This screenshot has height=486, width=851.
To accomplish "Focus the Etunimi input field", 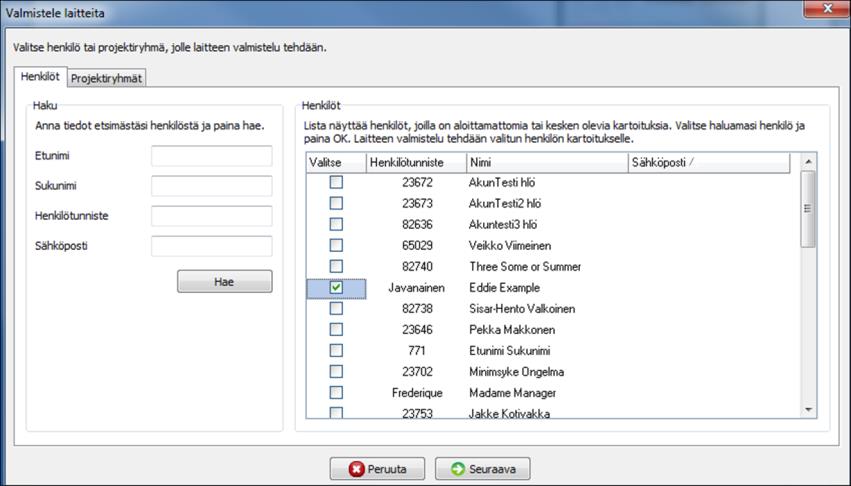I will click(212, 156).
